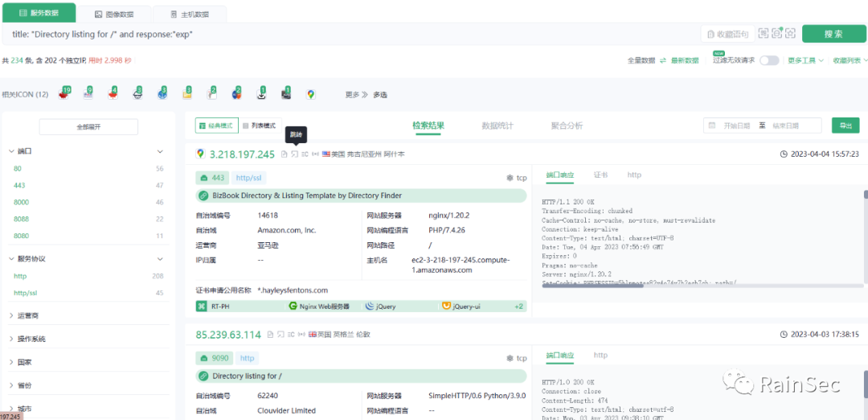
Task: Click the star-frame icon beside the search button
Action: (x=791, y=34)
